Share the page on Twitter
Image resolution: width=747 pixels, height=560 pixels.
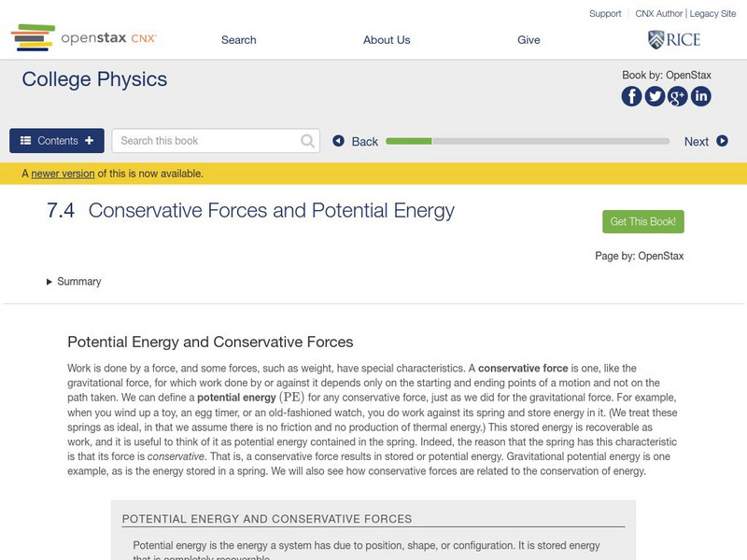coord(655,95)
